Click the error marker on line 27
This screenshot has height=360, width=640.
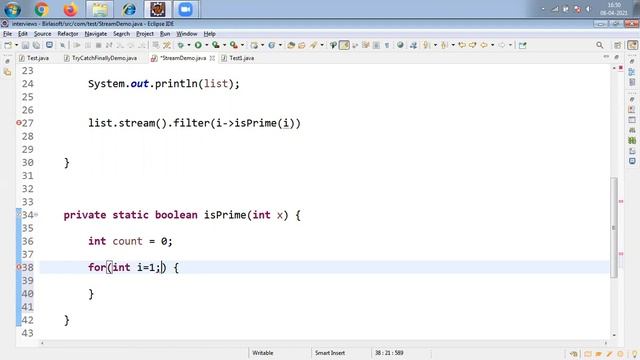pyautogui.click(x=18, y=123)
